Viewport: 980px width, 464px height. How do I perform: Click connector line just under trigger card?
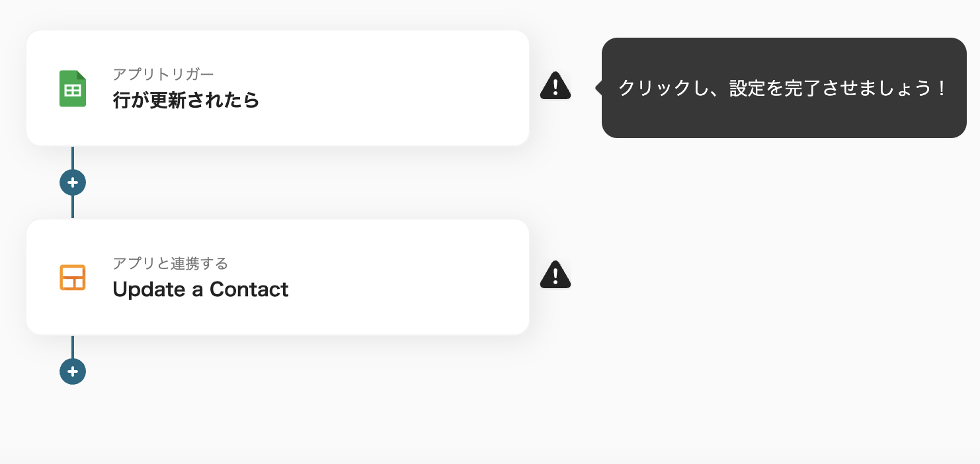73,157
